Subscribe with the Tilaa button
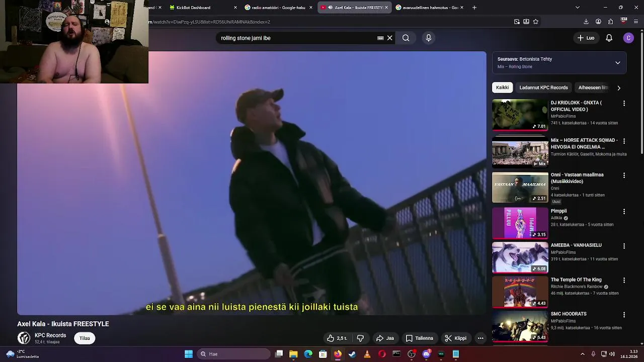 [x=85, y=338]
